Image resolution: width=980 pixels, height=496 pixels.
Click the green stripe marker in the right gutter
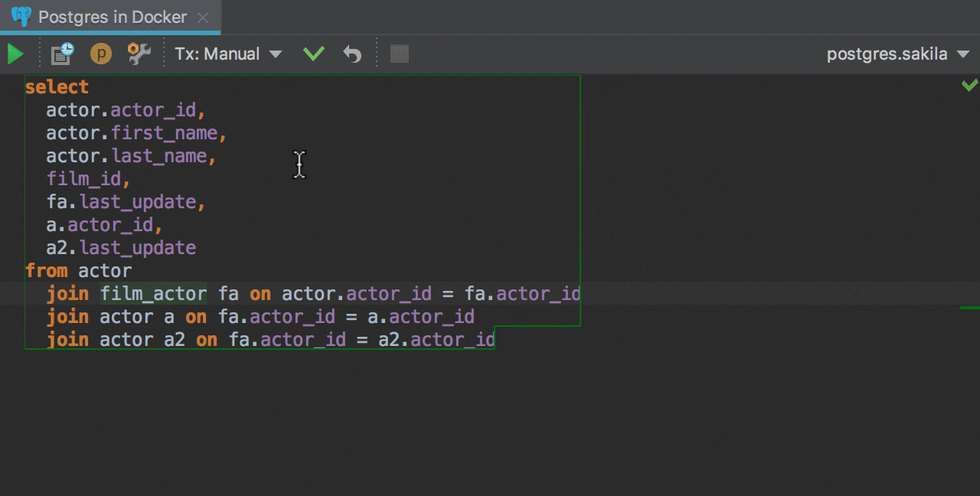(x=969, y=308)
